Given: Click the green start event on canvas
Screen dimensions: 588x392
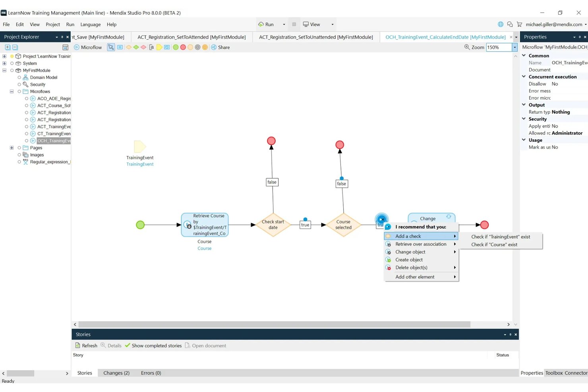Looking at the screenshot, I should pos(140,225).
